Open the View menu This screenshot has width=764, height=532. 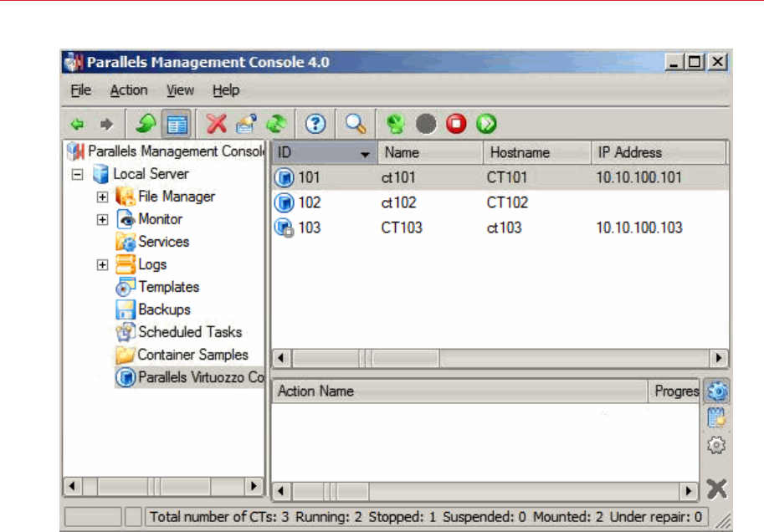(x=180, y=90)
